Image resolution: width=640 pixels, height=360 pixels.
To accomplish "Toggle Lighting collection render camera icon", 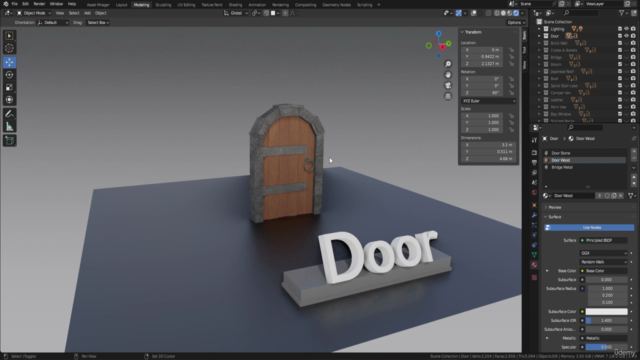I will [x=633, y=29].
